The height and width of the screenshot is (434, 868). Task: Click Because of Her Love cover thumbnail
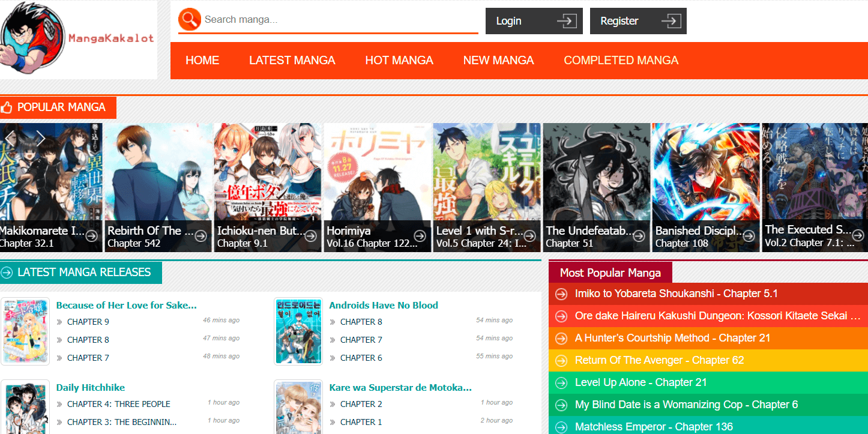(x=25, y=331)
